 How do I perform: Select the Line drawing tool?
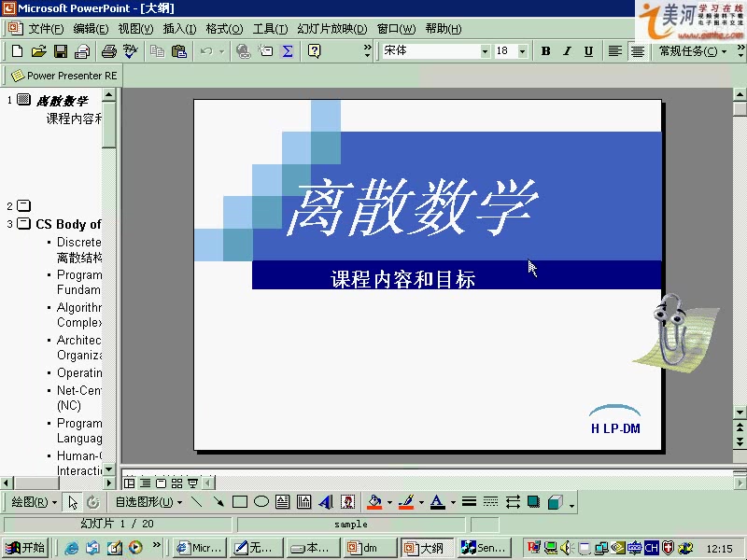196,501
